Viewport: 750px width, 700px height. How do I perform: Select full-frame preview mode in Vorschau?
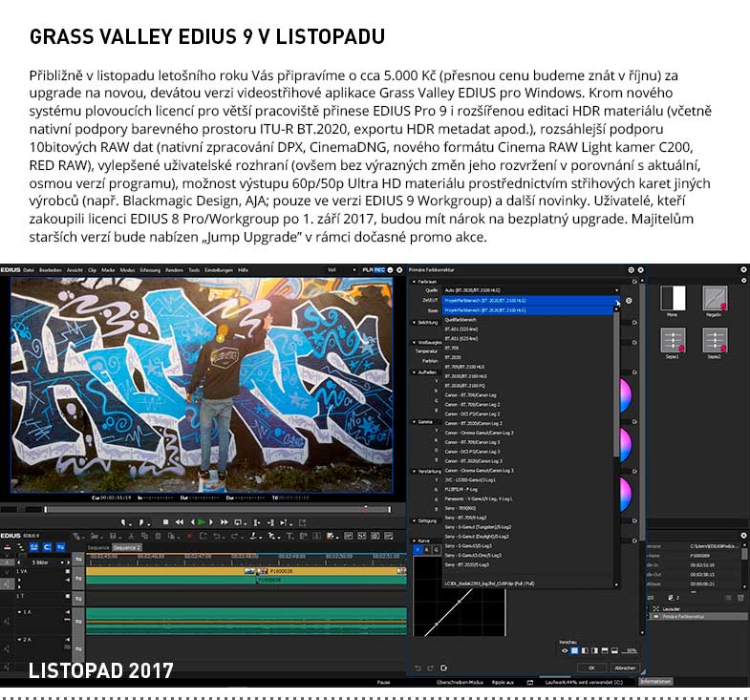click(574, 650)
